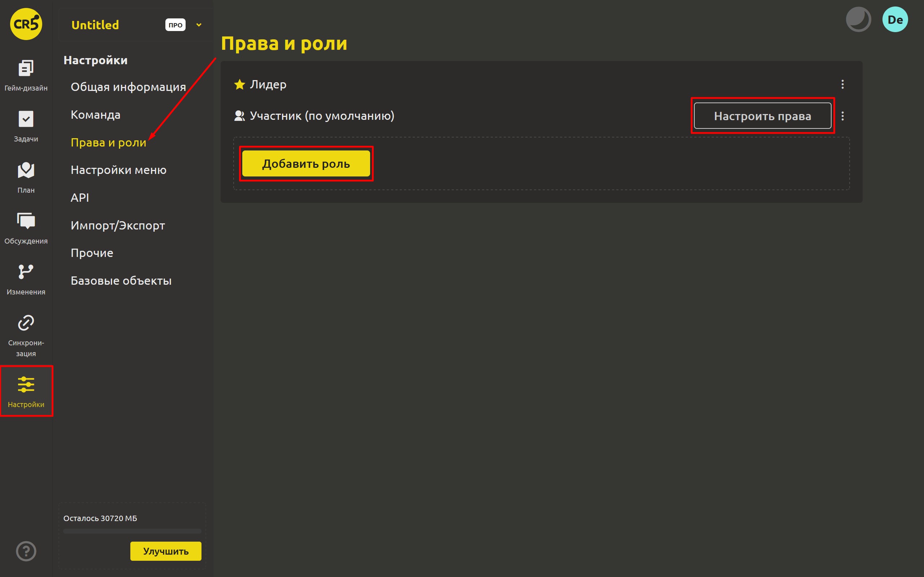This screenshot has height=577, width=924.
Task: Open the Гейм-дизайн section
Action: [26, 75]
